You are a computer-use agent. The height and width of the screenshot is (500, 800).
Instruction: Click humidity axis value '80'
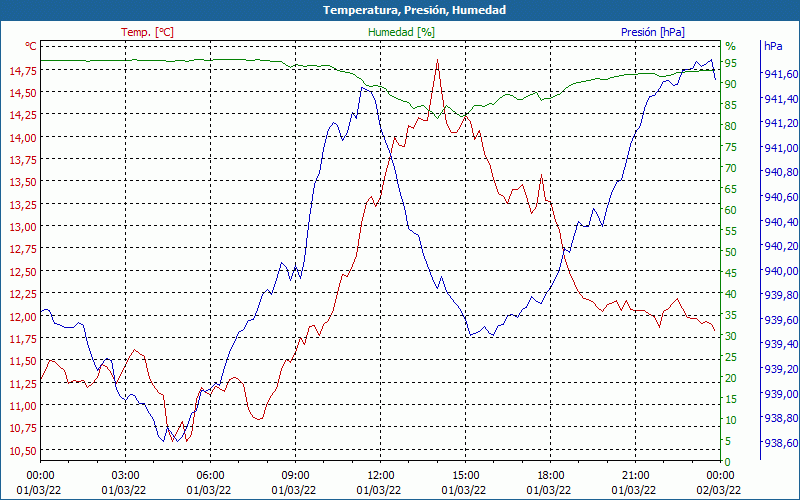point(731,126)
